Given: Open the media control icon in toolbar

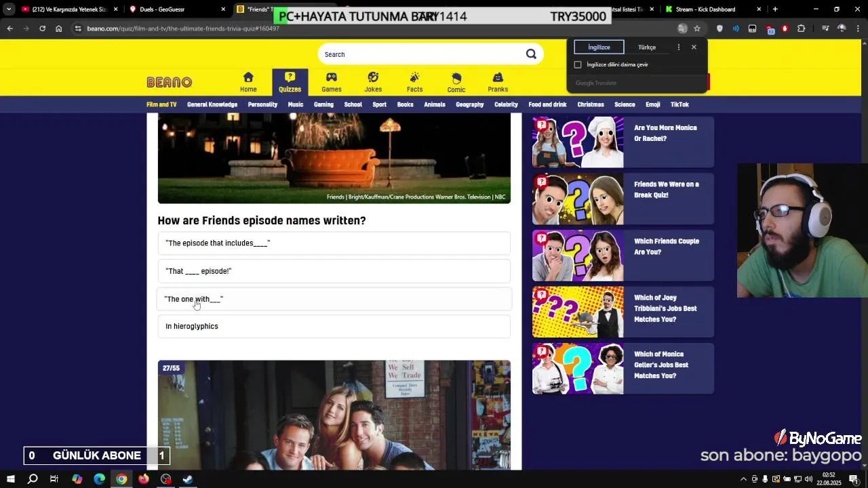Looking at the screenshot, I should (825, 28).
